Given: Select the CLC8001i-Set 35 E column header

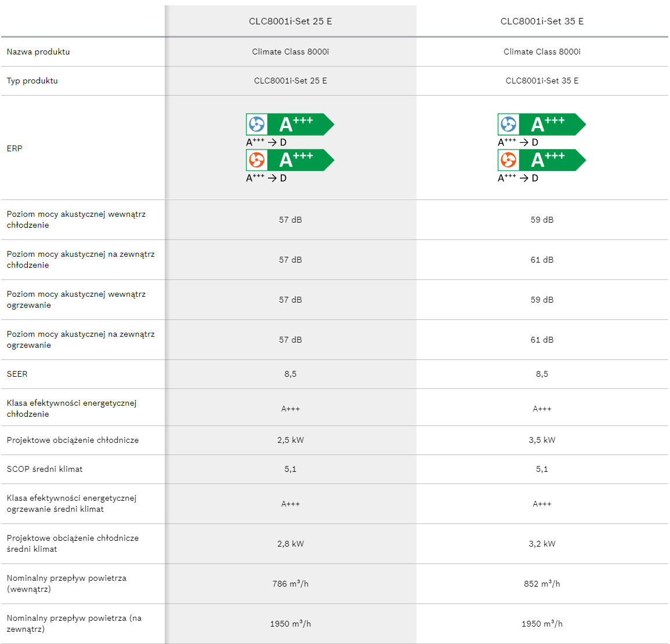Looking at the screenshot, I should (542, 21).
